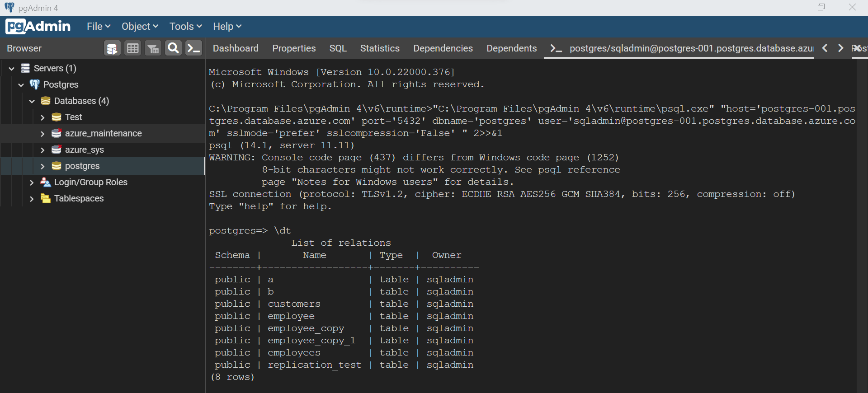
Task: Click the pgAdmin logo
Action: tap(38, 26)
